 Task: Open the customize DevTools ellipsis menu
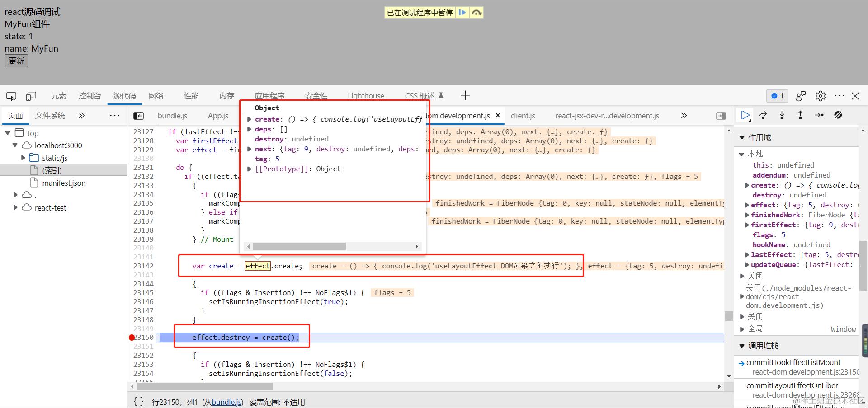[x=840, y=96]
